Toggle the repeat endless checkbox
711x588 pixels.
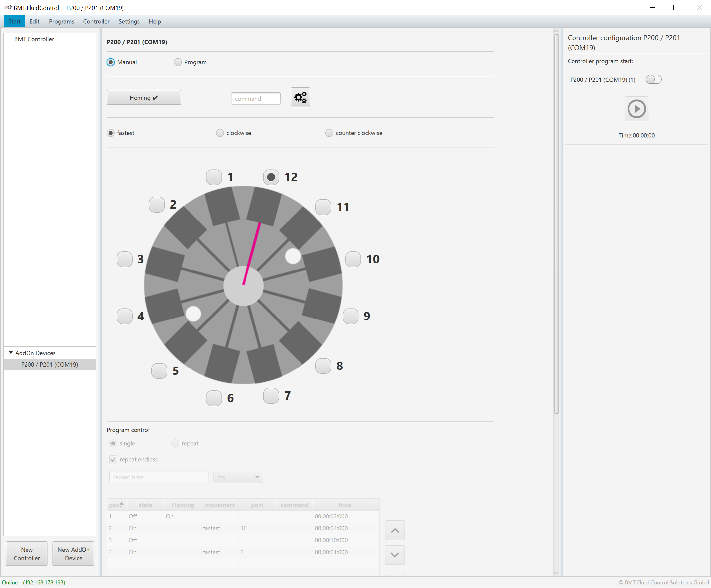pyautogui.click(x=113, y=459)
